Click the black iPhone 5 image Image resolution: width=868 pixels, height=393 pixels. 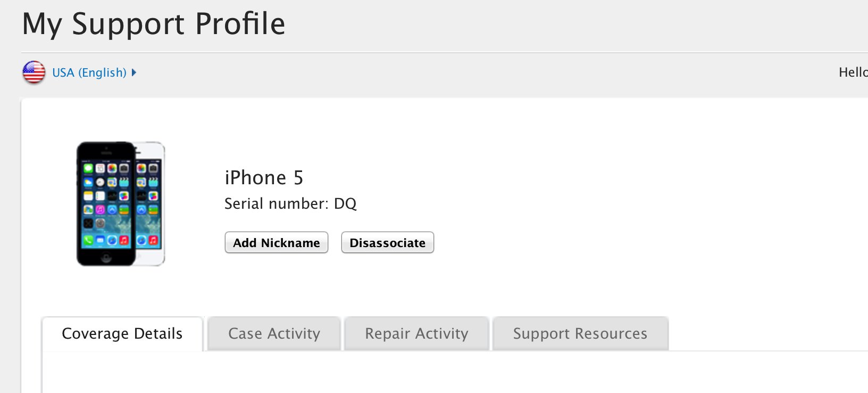tap(106, 203)
